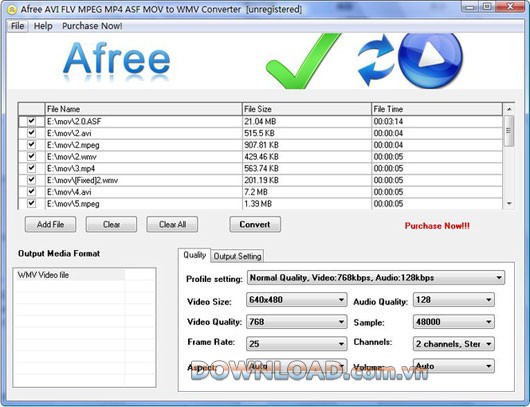Uncheck the E:\mov\4.avi checkbox

click(31, 191)
